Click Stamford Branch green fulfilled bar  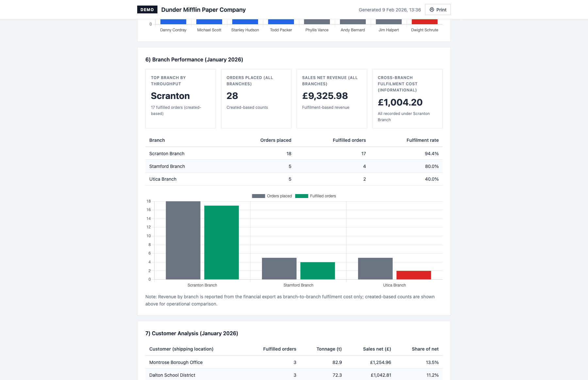click(318, 271)
